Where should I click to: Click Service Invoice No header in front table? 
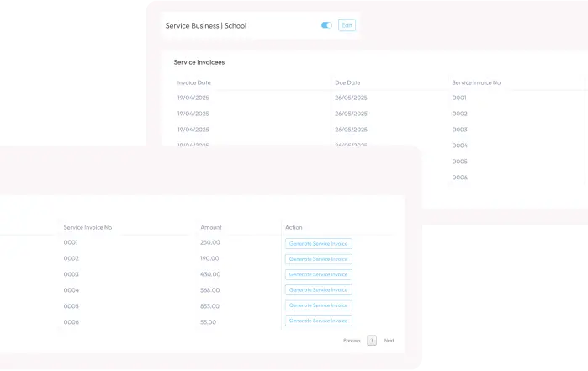click(x=87, y=227)
